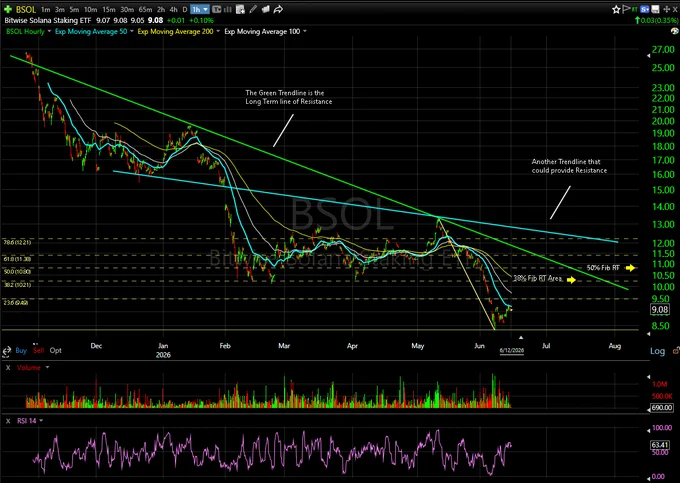Viewport: 680px width, 483px height.
Task: Click the Opt options button
Action: [x=55, y=350]
